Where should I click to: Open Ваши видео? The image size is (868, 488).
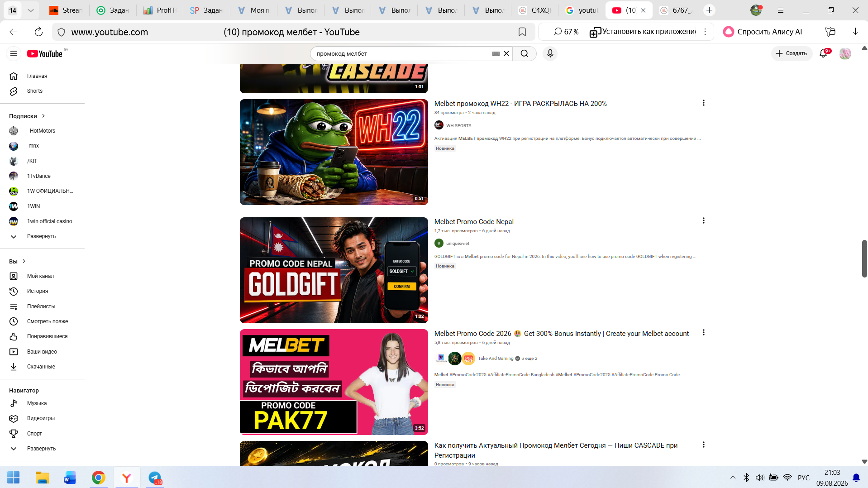click(42, 352)
